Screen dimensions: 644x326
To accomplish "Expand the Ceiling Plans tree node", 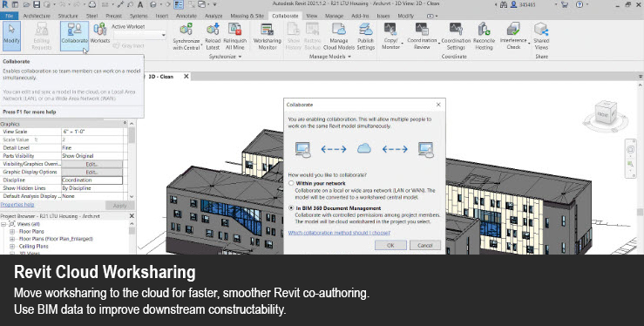I will point(12,247).
